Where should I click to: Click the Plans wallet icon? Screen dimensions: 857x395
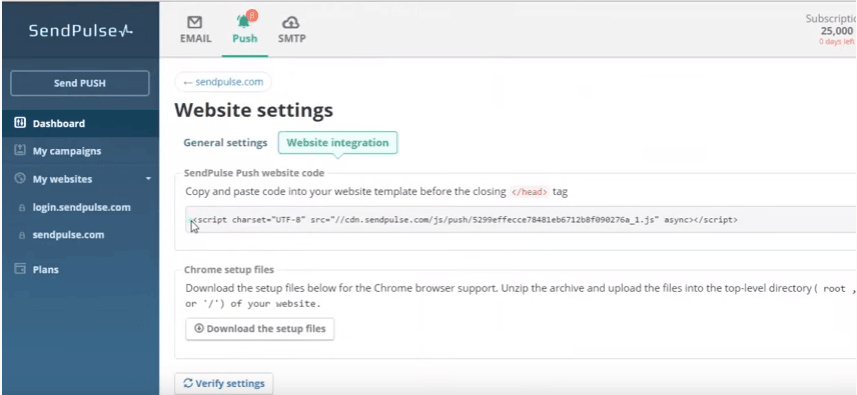(20, 269)
